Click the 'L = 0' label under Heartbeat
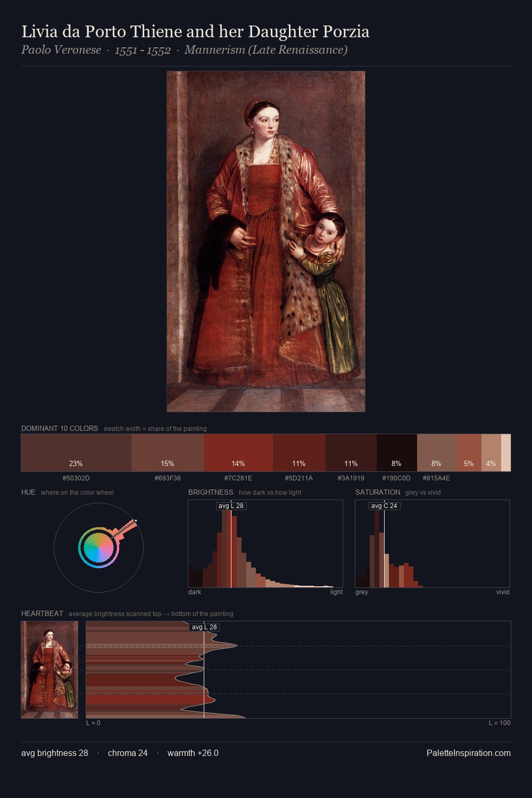Viewport: 532px width, 798px height. click(x=93, y=723)
